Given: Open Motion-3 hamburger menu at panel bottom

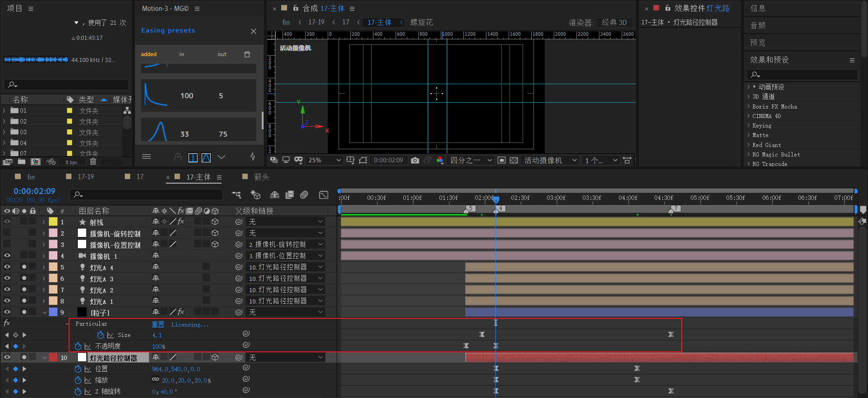Looking at the screenshot, I should 146,156.
